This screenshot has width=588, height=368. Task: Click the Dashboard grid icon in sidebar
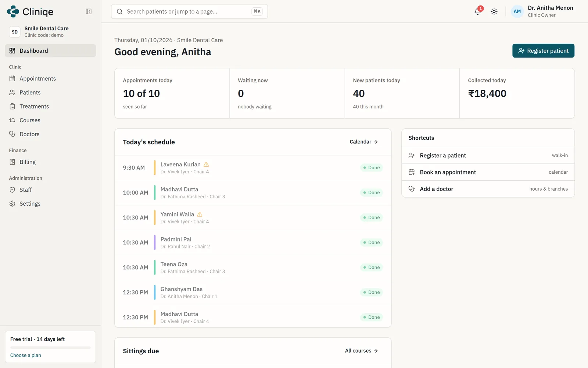[12, 51]
